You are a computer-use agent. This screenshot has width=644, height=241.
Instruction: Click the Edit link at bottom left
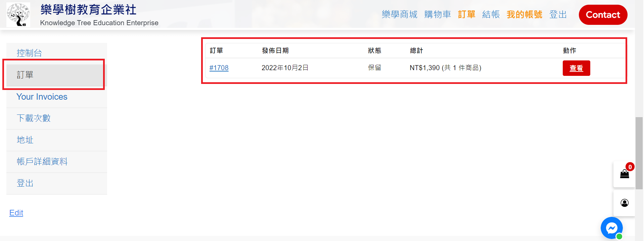[x=16, y=213]
